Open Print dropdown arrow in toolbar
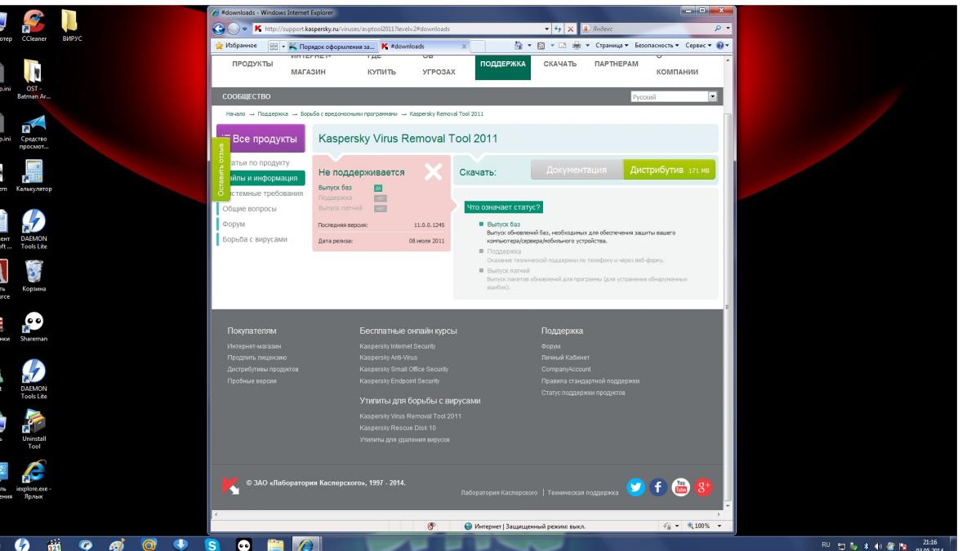The image size is (980, 551). coord(586,46)
